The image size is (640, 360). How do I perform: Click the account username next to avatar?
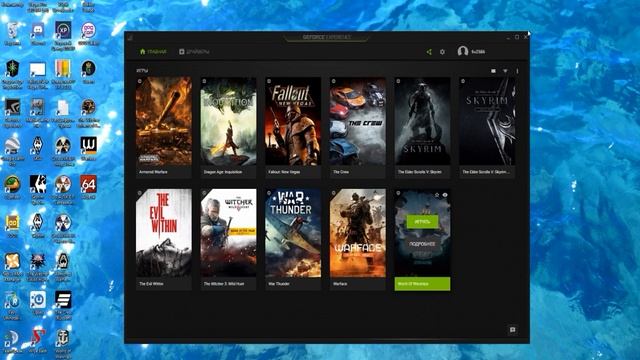(x=478, y=52)
